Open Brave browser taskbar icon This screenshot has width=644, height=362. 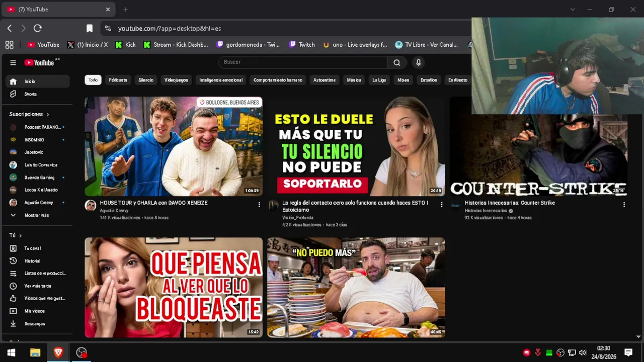[x=58, y=353]
